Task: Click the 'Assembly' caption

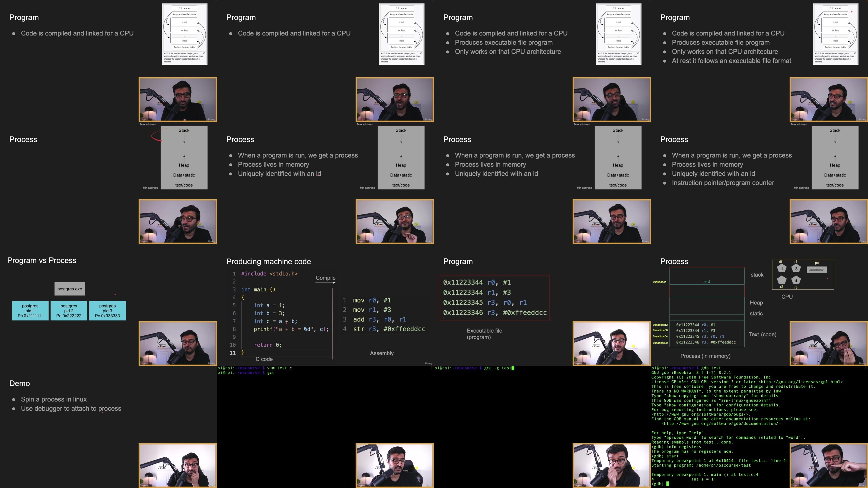Action: click(x=382, y=353)
